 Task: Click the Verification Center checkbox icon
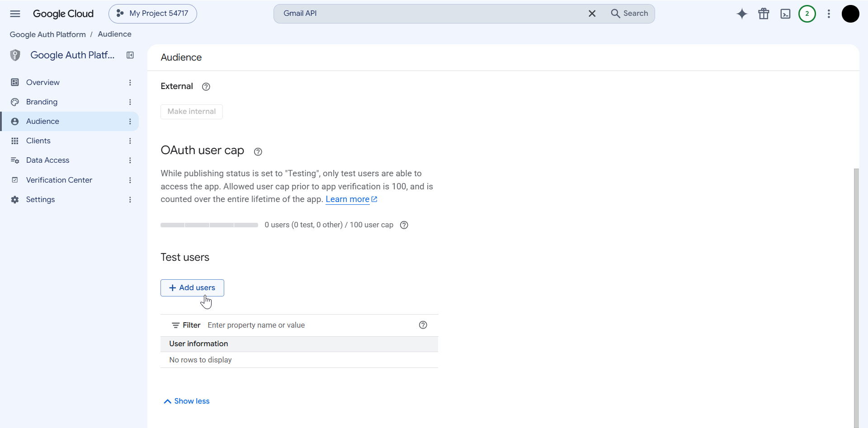(15, 180)
